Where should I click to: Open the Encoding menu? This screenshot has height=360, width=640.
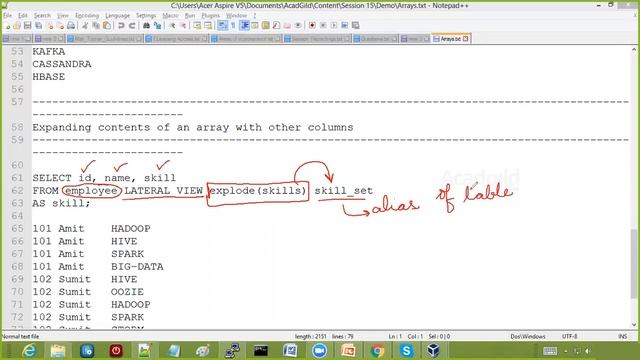[87, 16]
